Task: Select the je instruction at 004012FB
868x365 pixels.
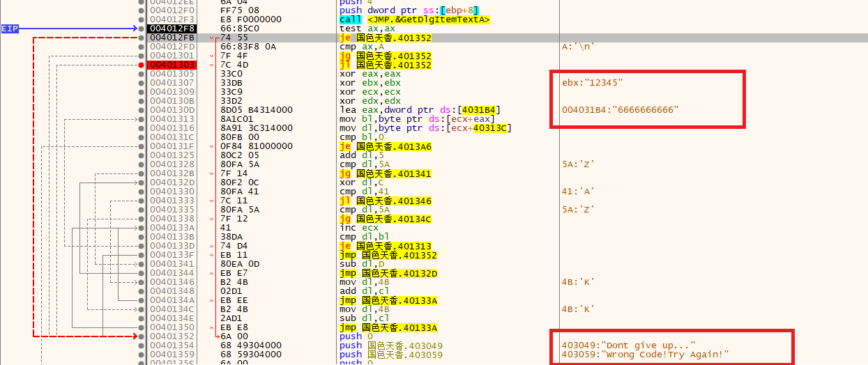Action: (x=385, y=38)
